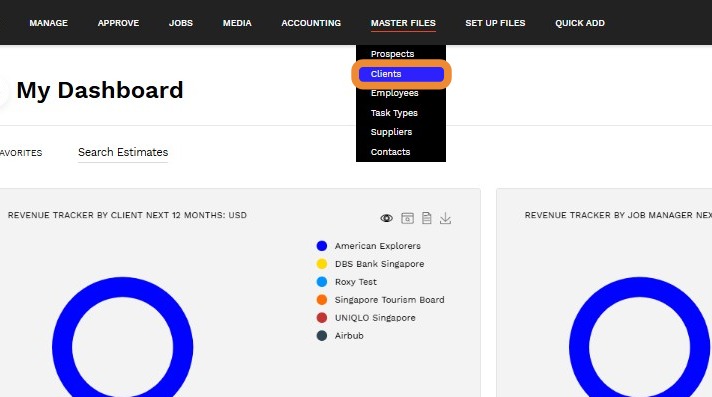Click the Singapore Tourism Board orange dot
The image size is (712, 397).
pyautogui.click(x=321, y=300)
